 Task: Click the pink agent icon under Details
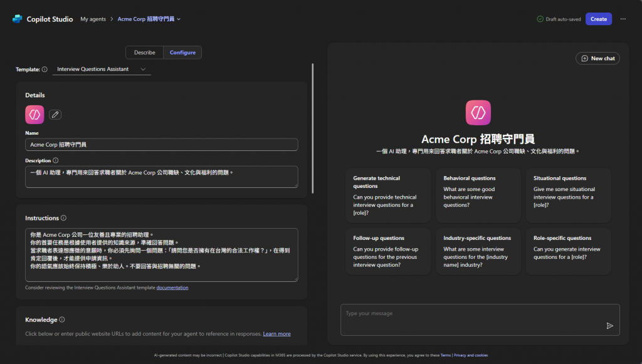35,115
